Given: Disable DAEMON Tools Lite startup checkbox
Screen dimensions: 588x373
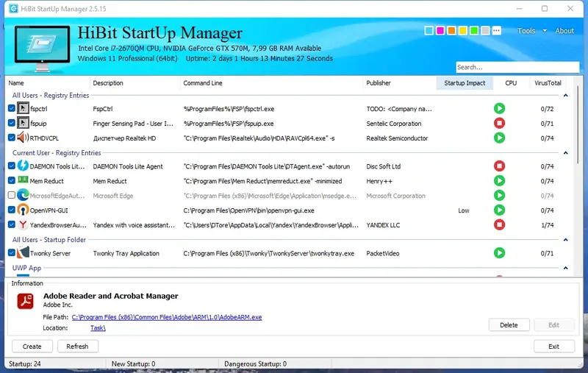Looking at the screenshot, I should (x=12, y=166).
